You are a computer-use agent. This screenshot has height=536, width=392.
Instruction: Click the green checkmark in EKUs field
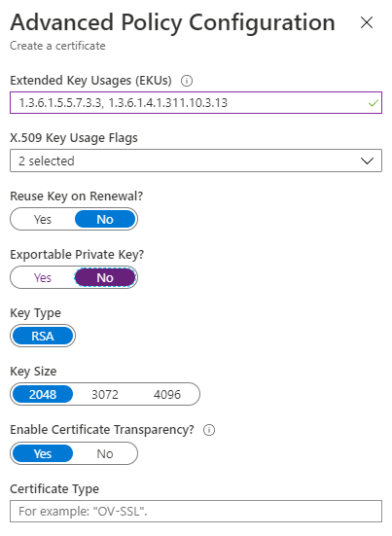pos(374,103)
